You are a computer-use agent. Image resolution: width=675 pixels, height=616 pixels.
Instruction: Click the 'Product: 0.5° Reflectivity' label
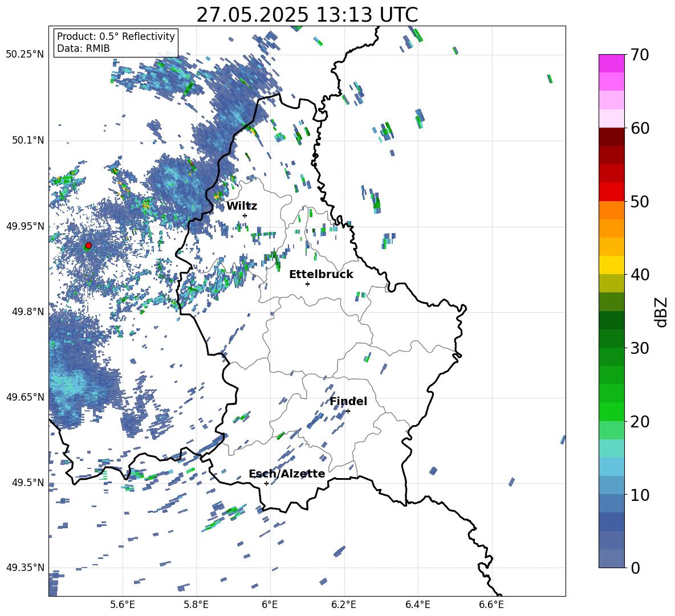click(x=116, y=36)
